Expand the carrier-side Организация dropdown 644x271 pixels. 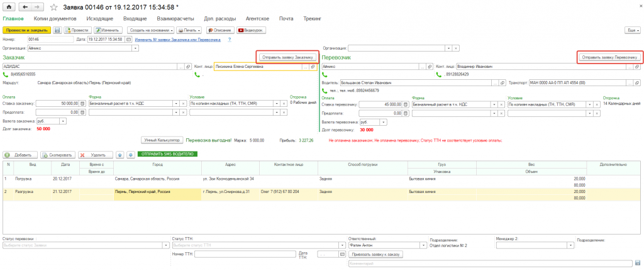pyautogui.click(x=449, y=48)
